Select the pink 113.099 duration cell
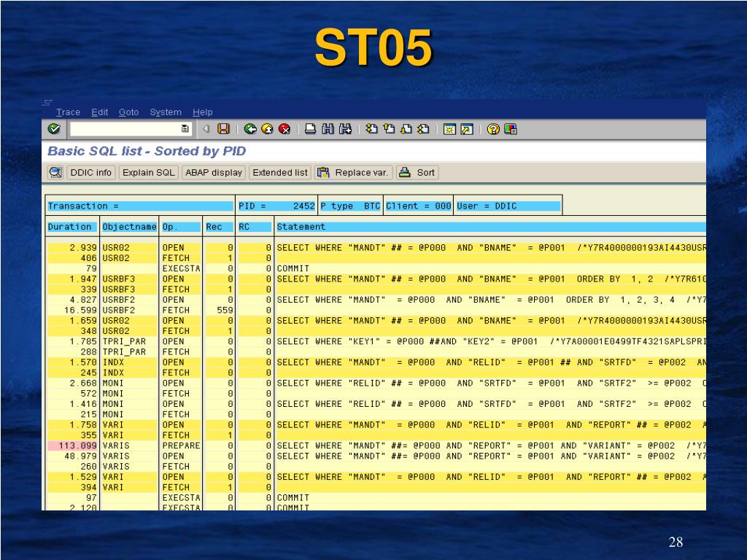The height and width of the screenshot is (560, 747). tap(72, 446)
